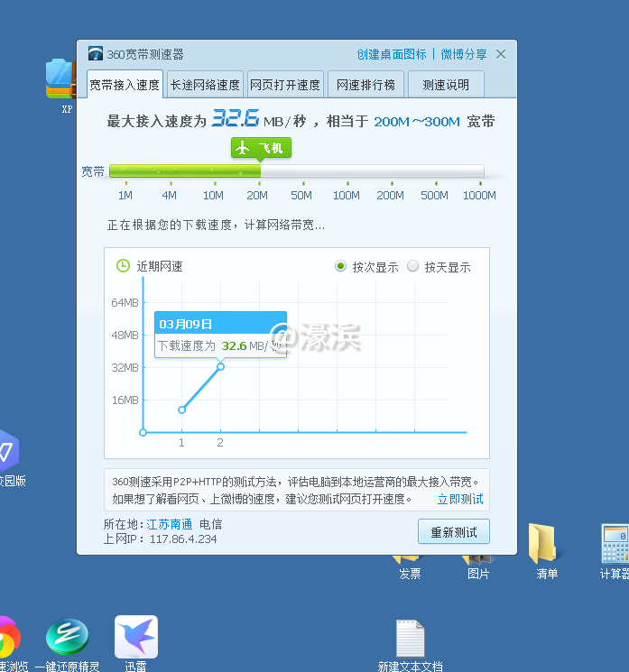Open the 清单 folder on desktop
This screenshot has width=629, height=672.
[x=545, y=543]
